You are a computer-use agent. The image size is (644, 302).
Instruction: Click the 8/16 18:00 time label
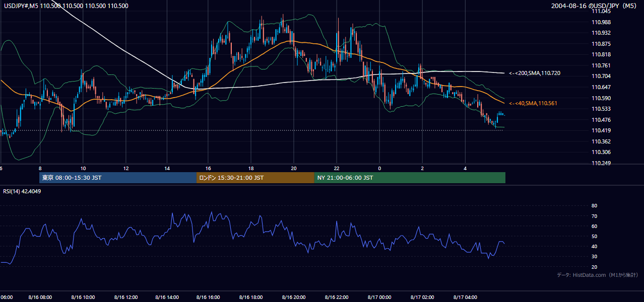click(251, 297)
